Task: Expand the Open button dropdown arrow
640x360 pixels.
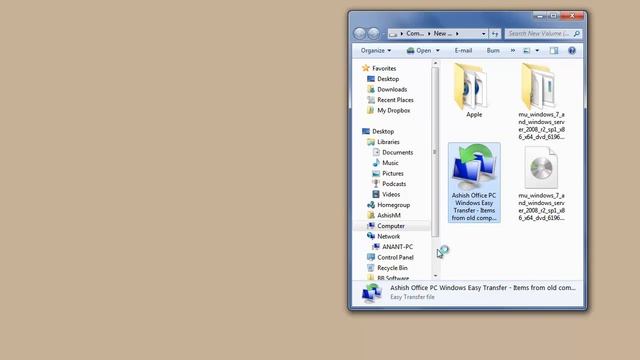Action: pyautogui.click(x=438, y=50)
